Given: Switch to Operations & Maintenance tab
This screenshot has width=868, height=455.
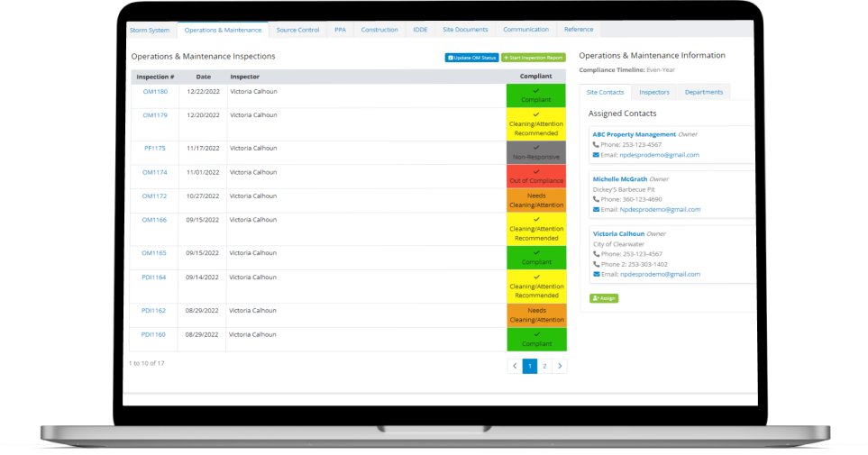Looking at the screenshot, I should pos(223,30).
